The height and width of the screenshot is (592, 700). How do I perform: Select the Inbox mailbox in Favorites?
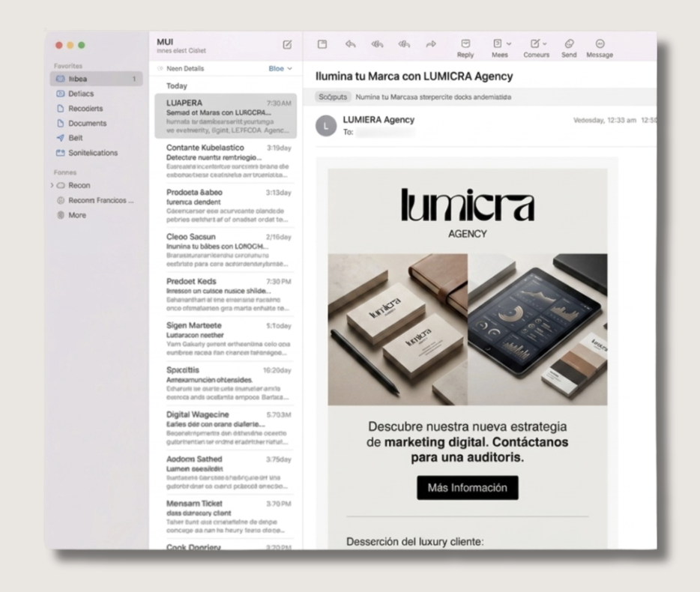click(x=97, y=79)
